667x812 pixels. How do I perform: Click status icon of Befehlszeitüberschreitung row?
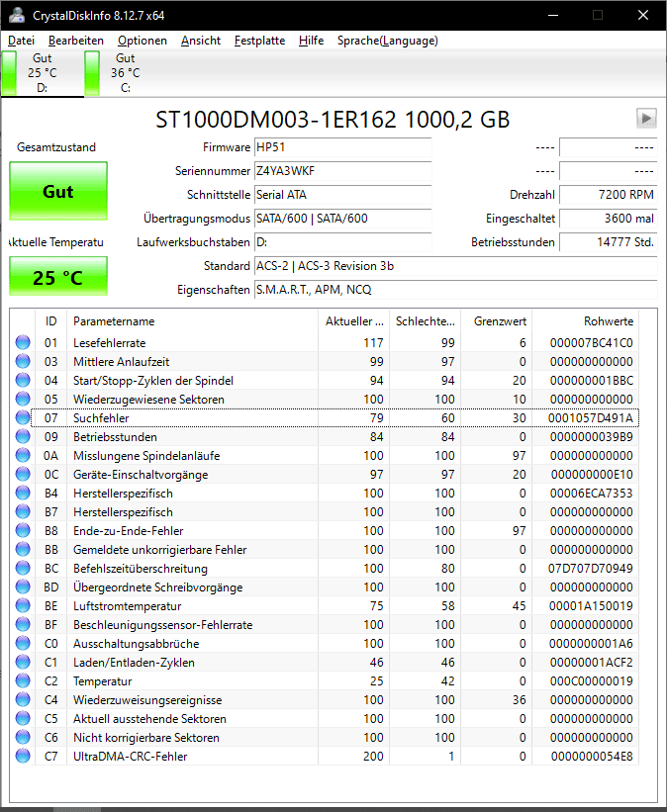coord(23,568)
